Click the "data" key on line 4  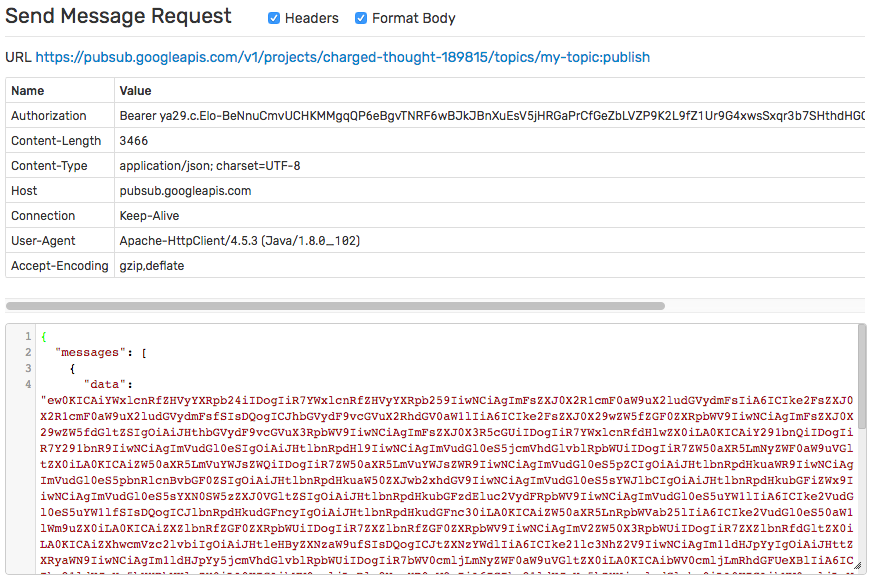tap(105, 385)
